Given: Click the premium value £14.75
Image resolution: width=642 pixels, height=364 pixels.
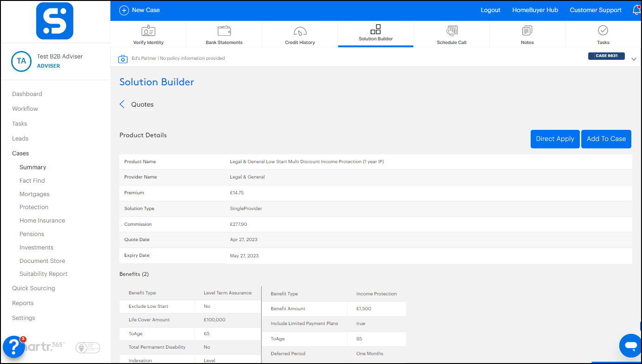Looking at the screenshot, I should [x=237, y=193].
